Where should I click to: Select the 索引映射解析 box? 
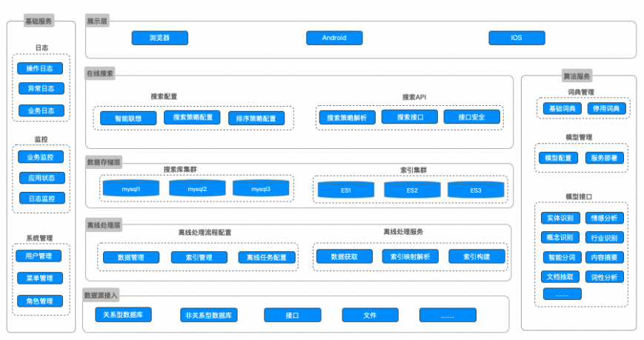pos(411,256)
